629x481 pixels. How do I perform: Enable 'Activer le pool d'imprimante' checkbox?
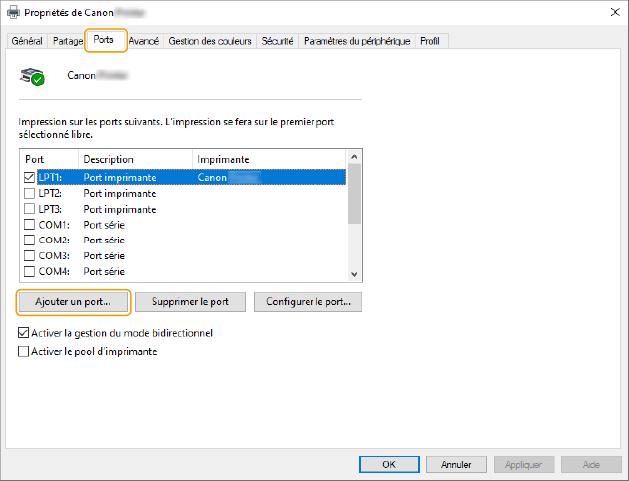coord(24,352)
